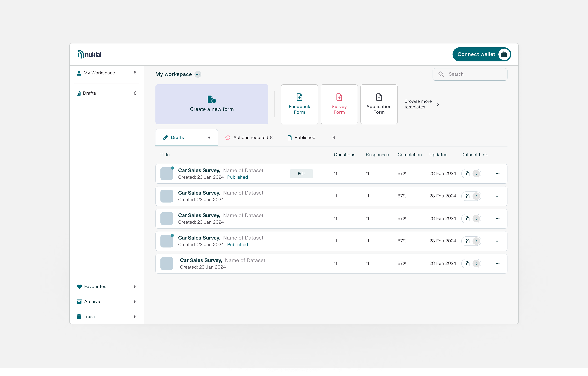Choose the Feedback Form template
Image resolution: width=588 pixels, height=376 pixels.
pos(299,104)
